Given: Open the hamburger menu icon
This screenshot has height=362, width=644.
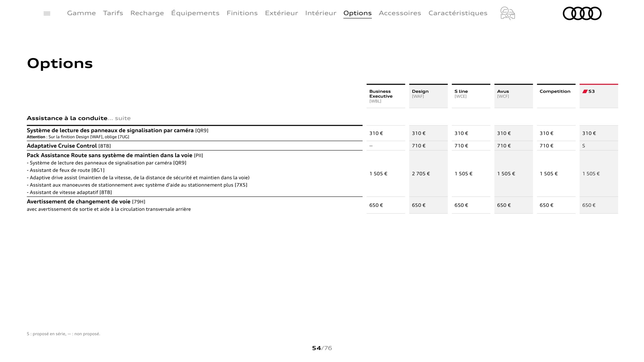Looking at the screenshot, I should point(47,13).
